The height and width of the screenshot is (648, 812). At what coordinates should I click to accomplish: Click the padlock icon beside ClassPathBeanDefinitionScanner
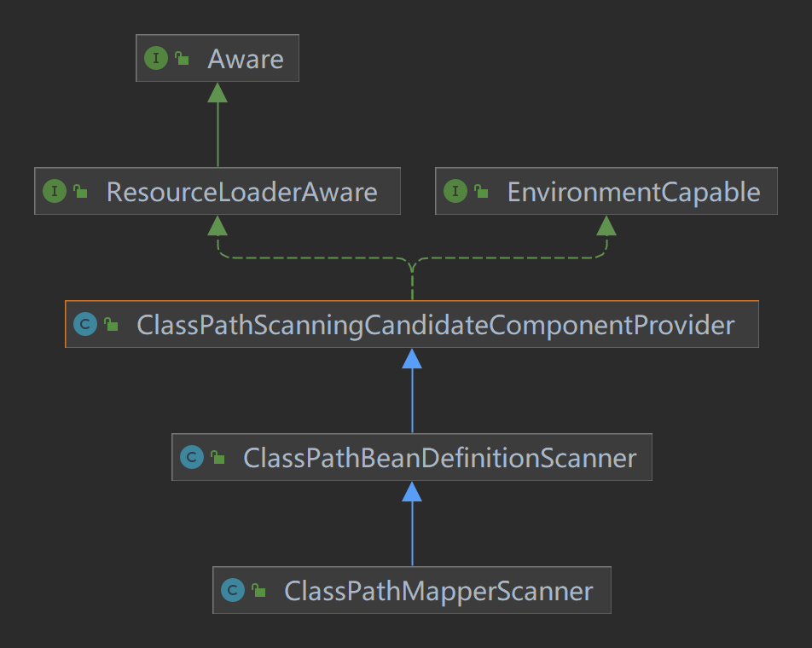[x=217, y=457]
